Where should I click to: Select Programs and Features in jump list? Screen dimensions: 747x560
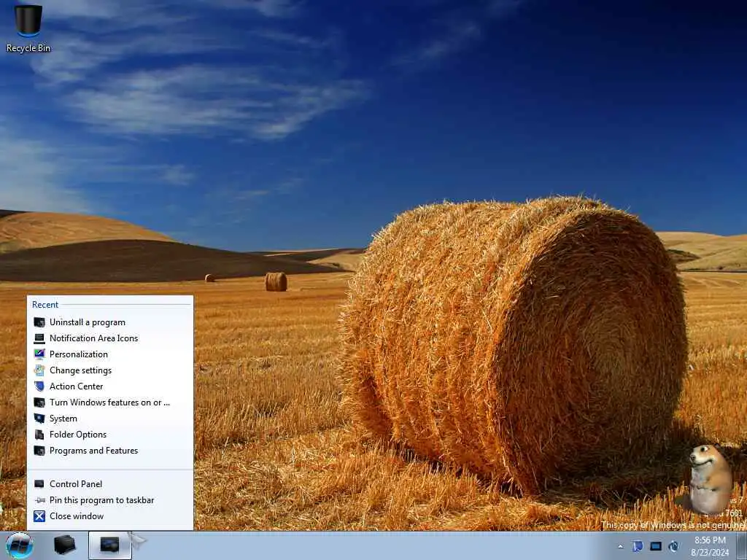[110, 451]
